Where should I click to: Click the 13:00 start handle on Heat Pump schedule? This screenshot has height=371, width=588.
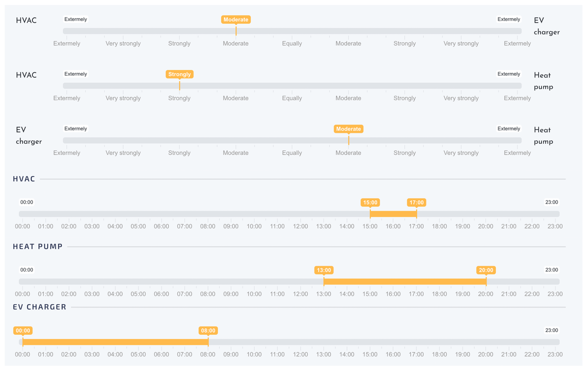click(x=324, y=281)
